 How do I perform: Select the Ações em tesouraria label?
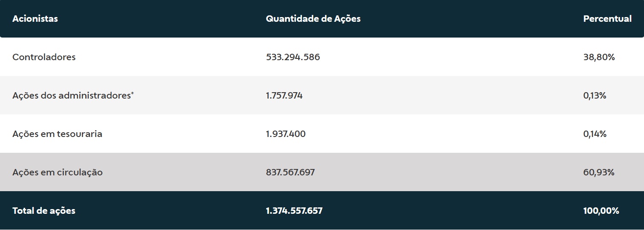pyautogui.click(x=57, y=134)
